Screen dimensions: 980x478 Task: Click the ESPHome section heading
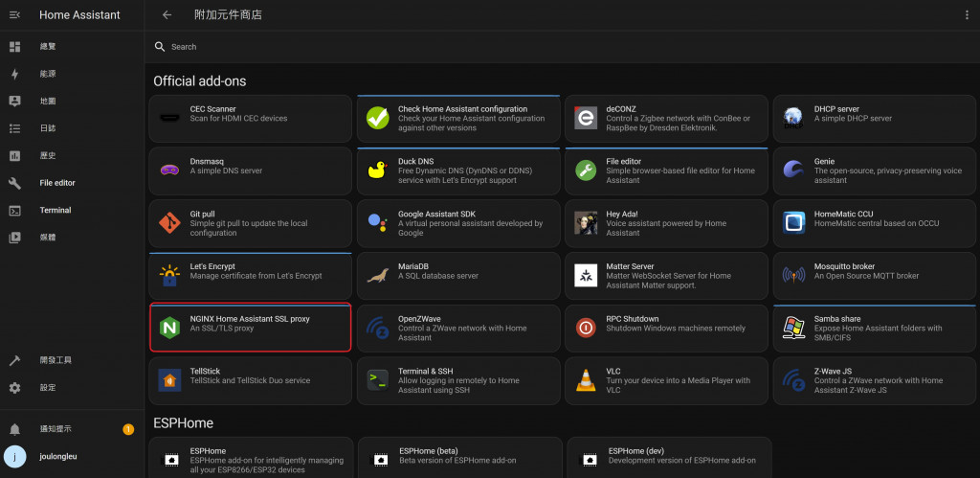click(183, 423)
